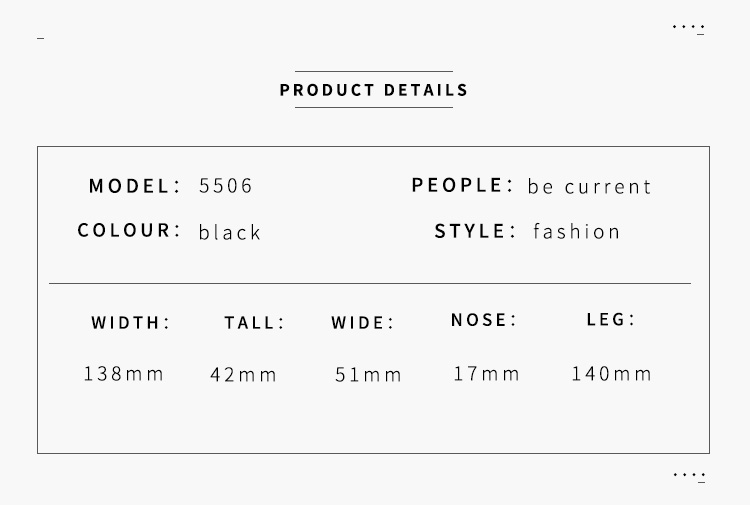
Task: Click the dotted decoration at bottom right
Action: click(x=689, y=477)
